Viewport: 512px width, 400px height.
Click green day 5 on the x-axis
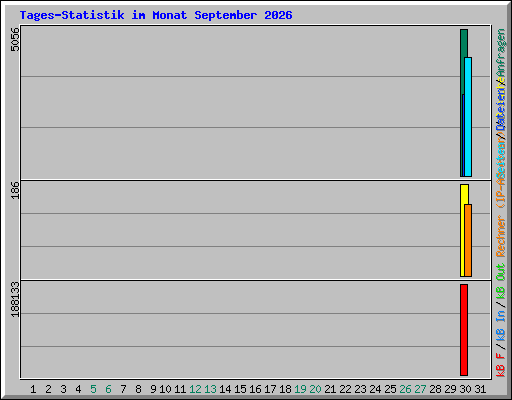pyautogui.click(x=93, y=389)
